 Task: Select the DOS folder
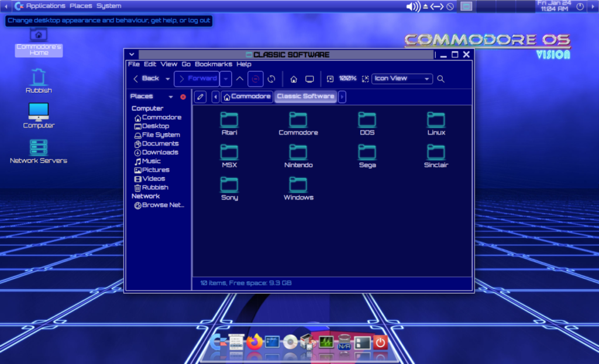pyautogui.click(x=367, y=123)
